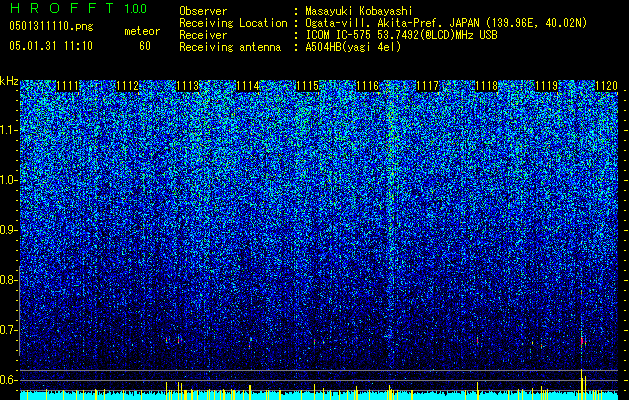Click the 1.1 frequency axis label

[9, 130]
